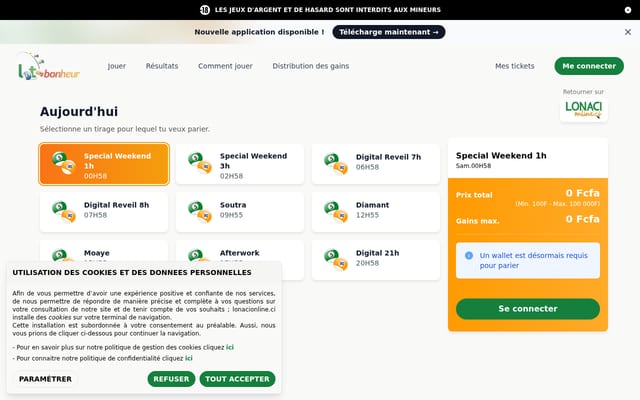Viewport: 640px width, 400px height.
Task: Click the 18+ age restriction icon
Action: tap(205, 10)
